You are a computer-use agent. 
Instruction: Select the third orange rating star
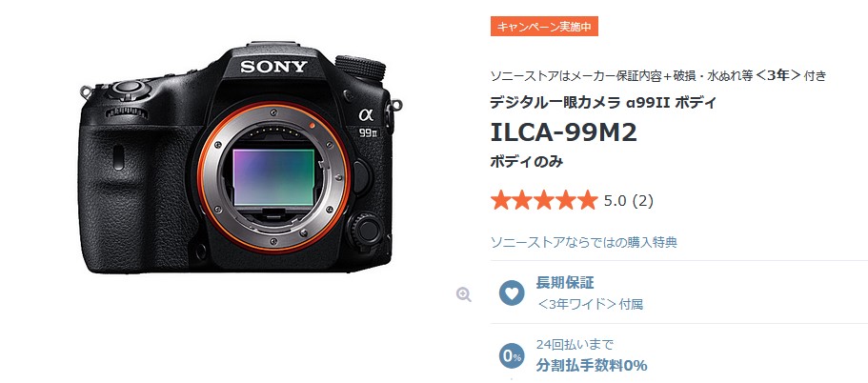coord(544,200)
